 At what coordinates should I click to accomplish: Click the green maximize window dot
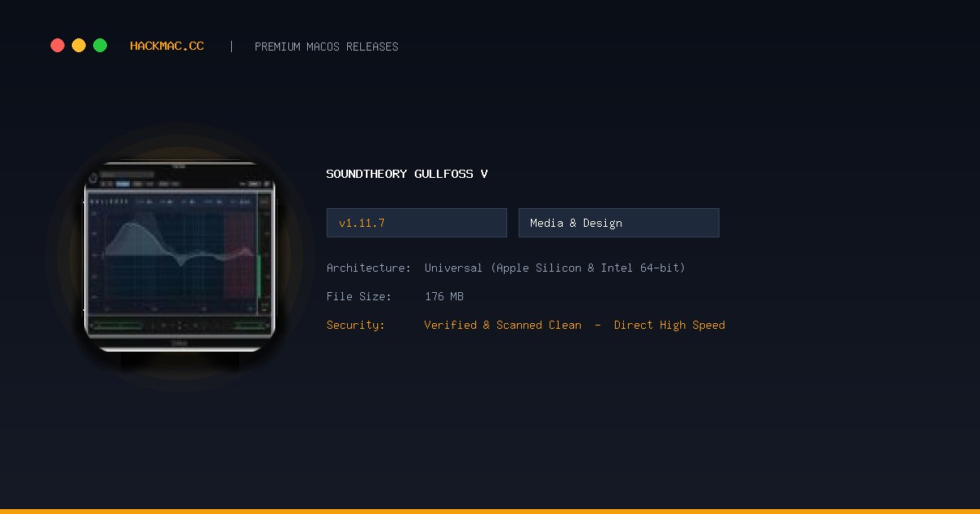tap(100, 46)
